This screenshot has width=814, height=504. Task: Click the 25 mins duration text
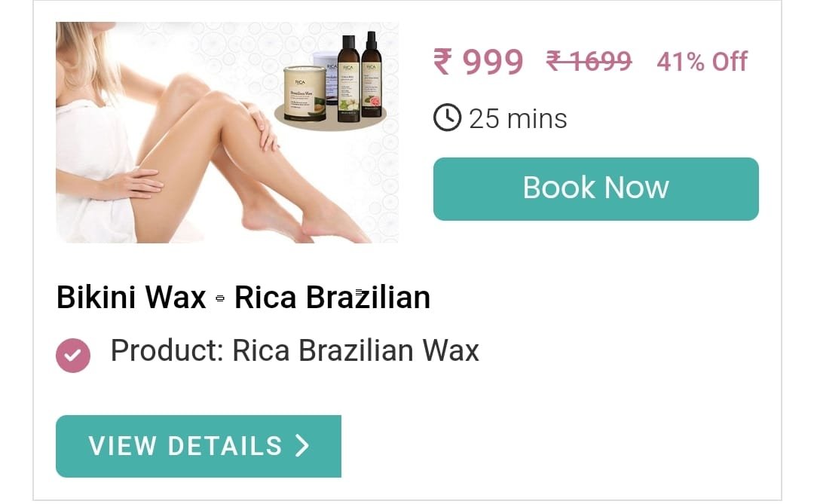tap(518, 119)
